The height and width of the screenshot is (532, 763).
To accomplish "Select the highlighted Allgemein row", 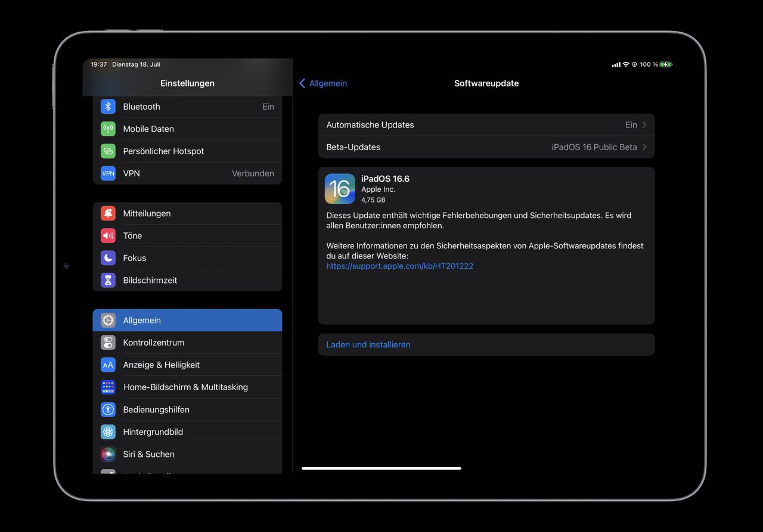I will (x=187, y=321).
